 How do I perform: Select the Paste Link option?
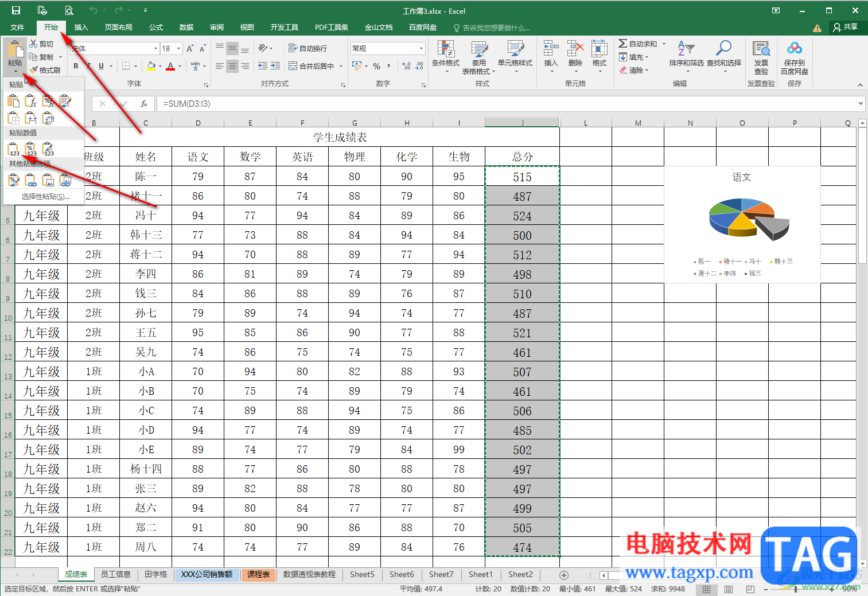click(32, 180)
